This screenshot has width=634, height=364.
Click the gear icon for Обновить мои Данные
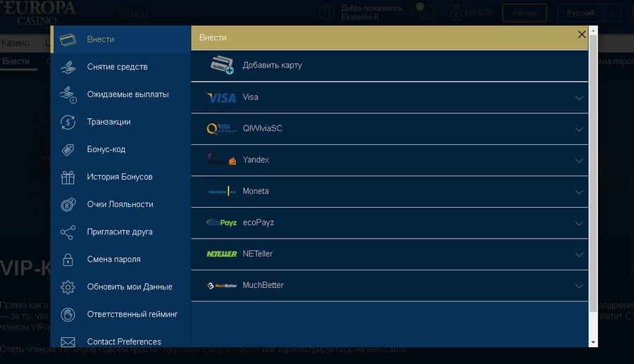click(x=68, y=287)
